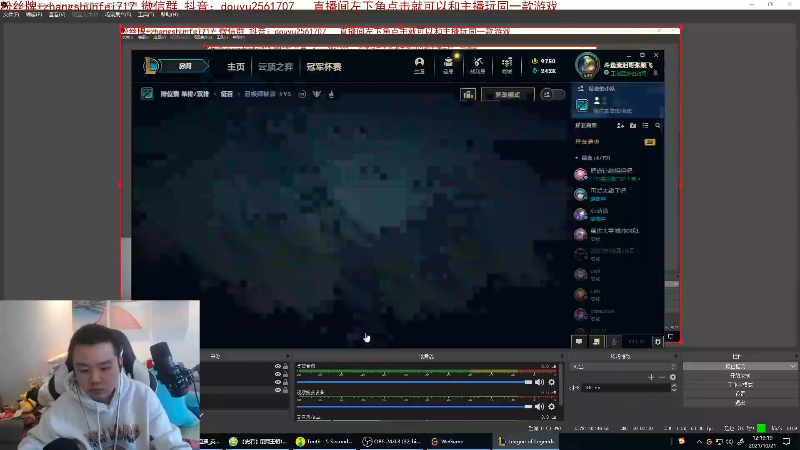
Task: Expand dropdown arrow on stop streaming button
Action: pyautogui.click(x=792, y=366)
